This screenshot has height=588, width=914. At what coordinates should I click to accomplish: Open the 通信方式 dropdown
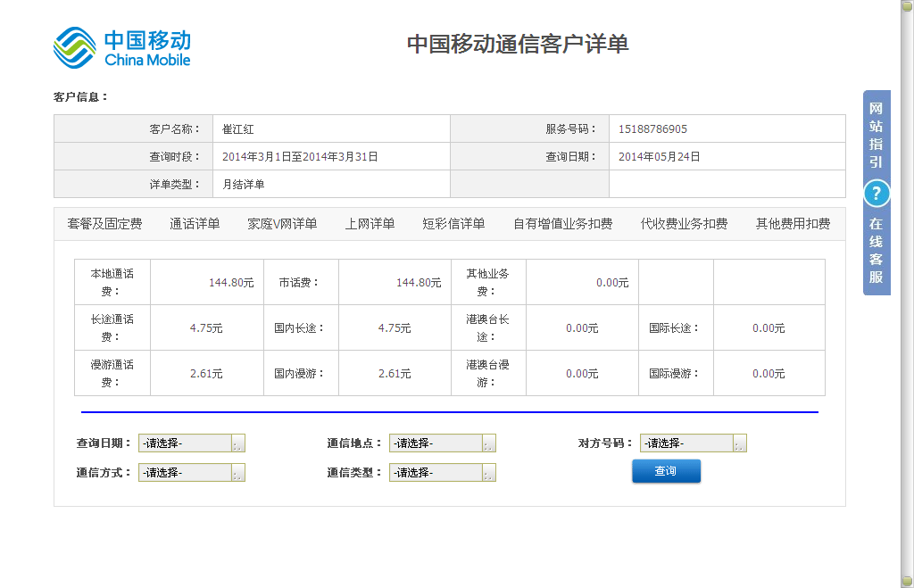pyautogui.click(x=191, y=473)
